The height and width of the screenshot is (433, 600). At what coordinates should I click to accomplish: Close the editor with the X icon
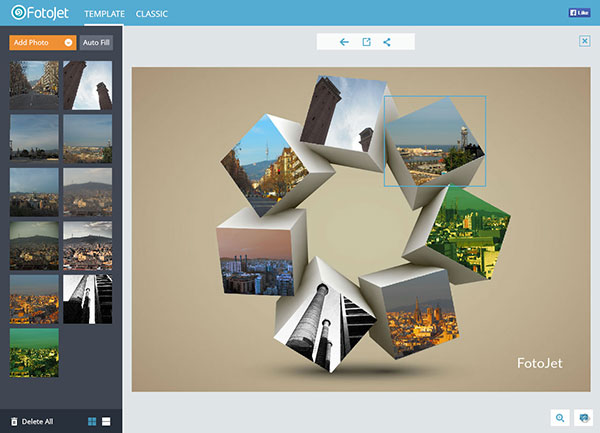[584, 41]
